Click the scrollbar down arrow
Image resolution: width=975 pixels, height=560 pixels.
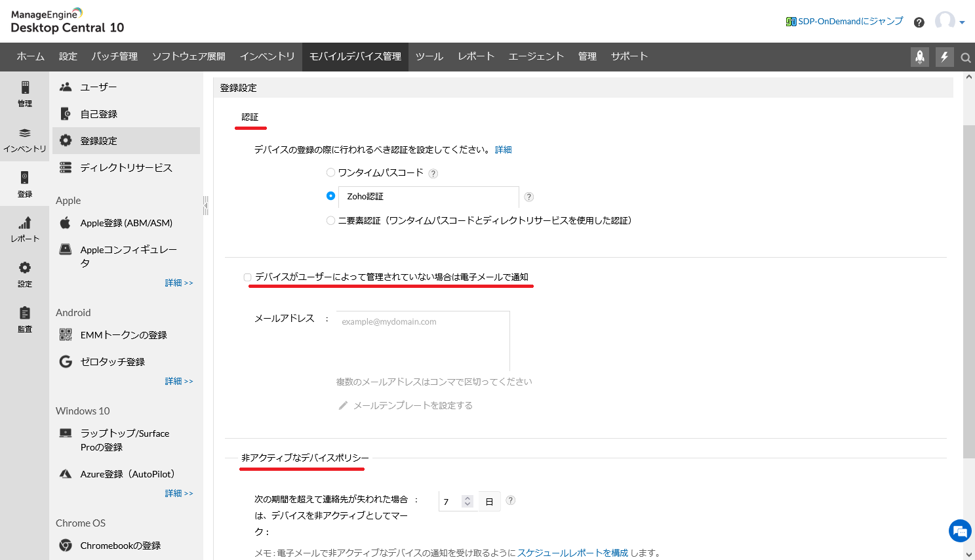[969, 555]
